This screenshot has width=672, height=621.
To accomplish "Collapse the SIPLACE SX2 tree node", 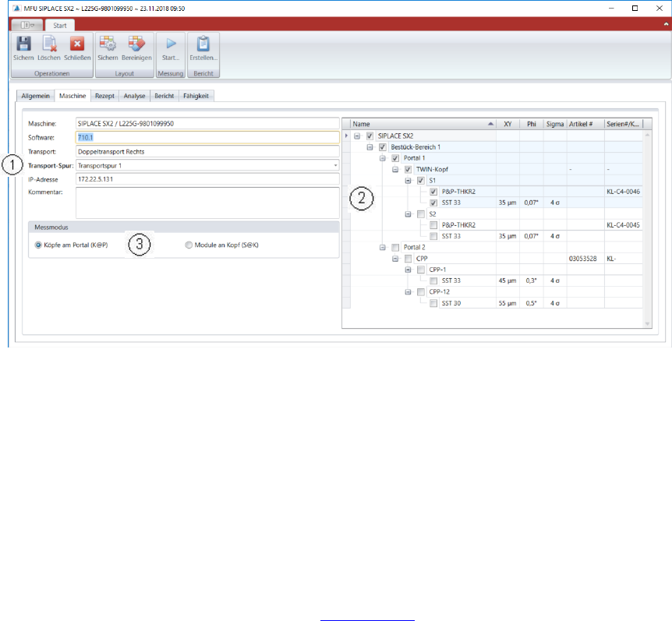I will (x=357, y=136).
